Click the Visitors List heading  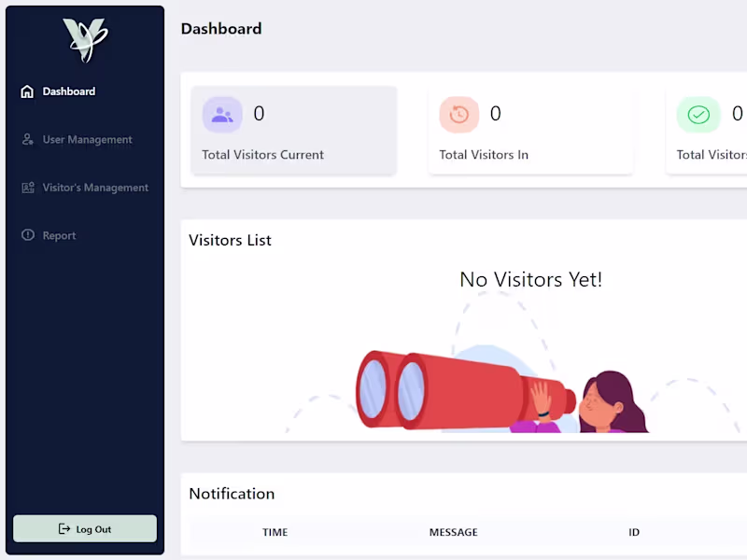coord(230,240)
